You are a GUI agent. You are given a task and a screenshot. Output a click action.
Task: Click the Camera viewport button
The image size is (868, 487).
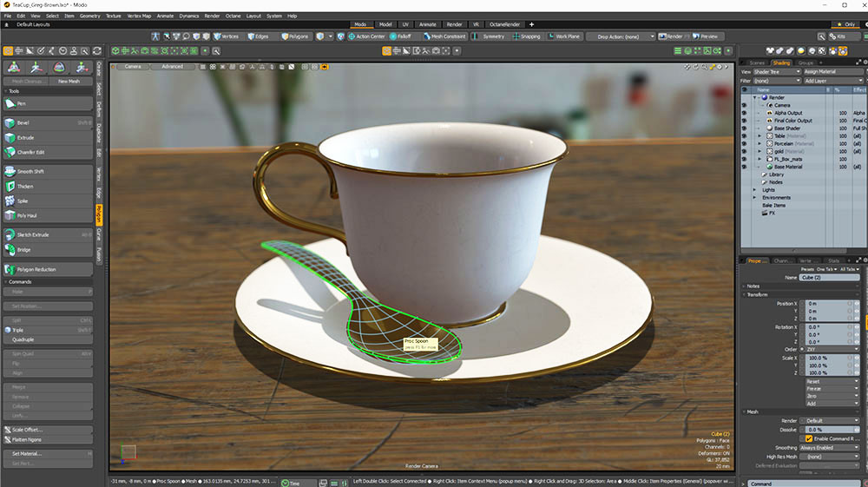pyautogui.click(x=133, y=66)
